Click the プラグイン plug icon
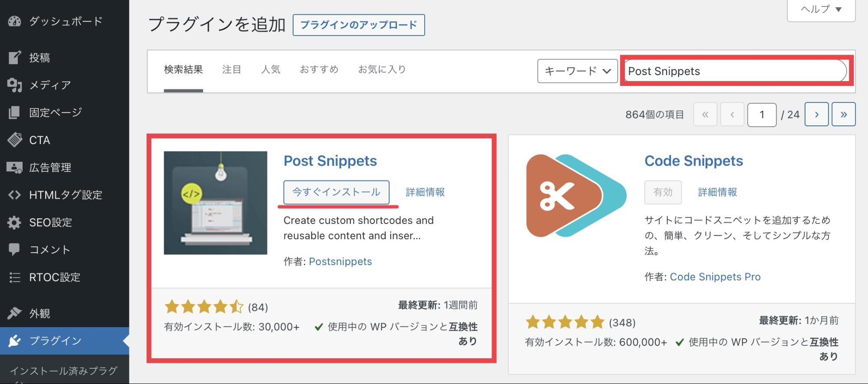 (14, 341)
